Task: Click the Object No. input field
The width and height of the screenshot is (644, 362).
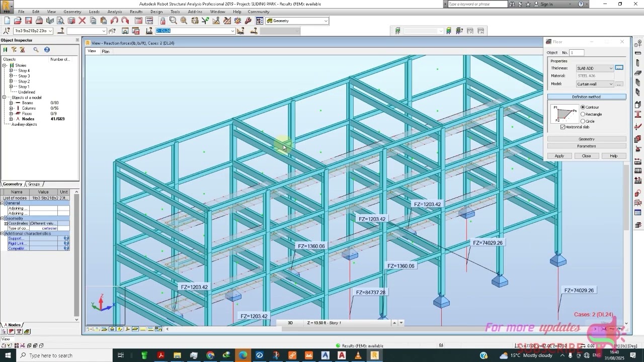Action: [577, 52]
